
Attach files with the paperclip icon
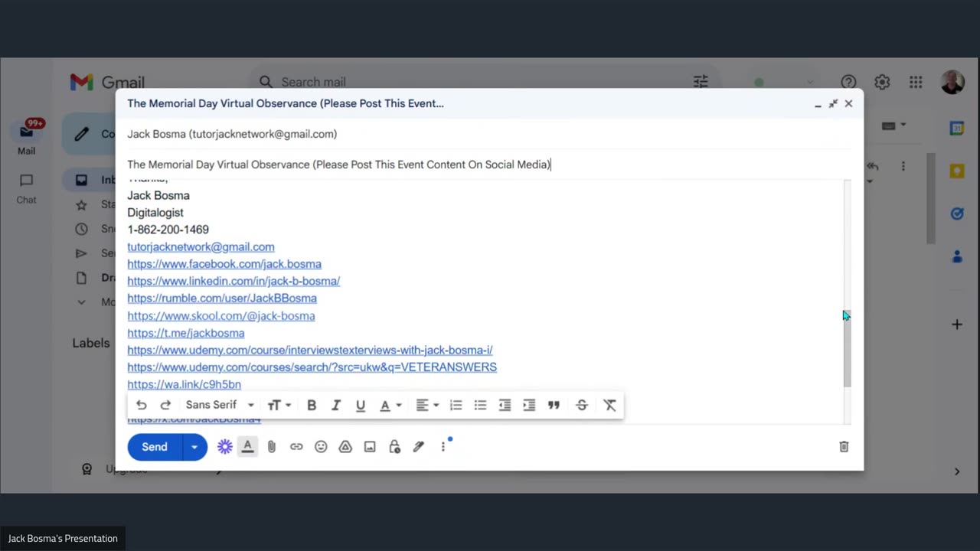point(272,447)
